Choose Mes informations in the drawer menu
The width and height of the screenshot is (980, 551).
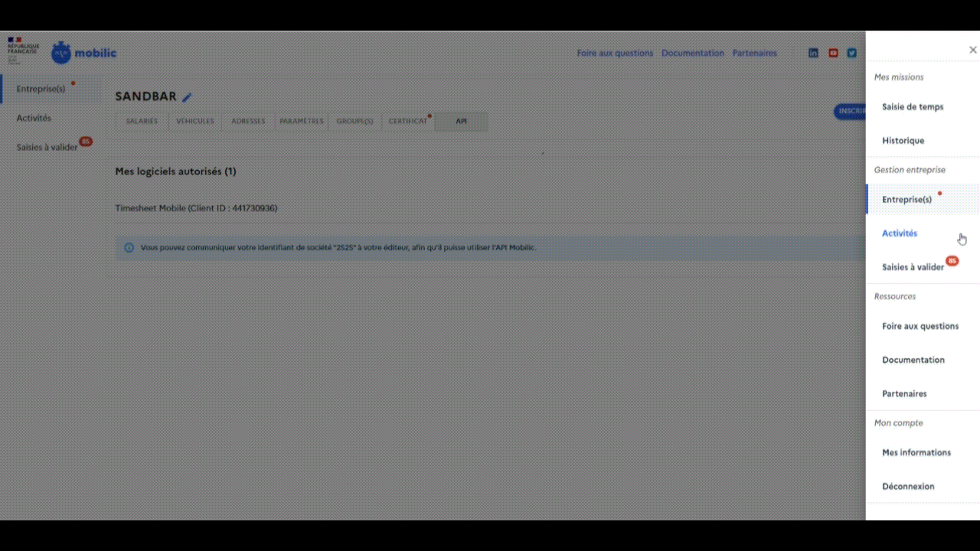(x=916, y=452)
